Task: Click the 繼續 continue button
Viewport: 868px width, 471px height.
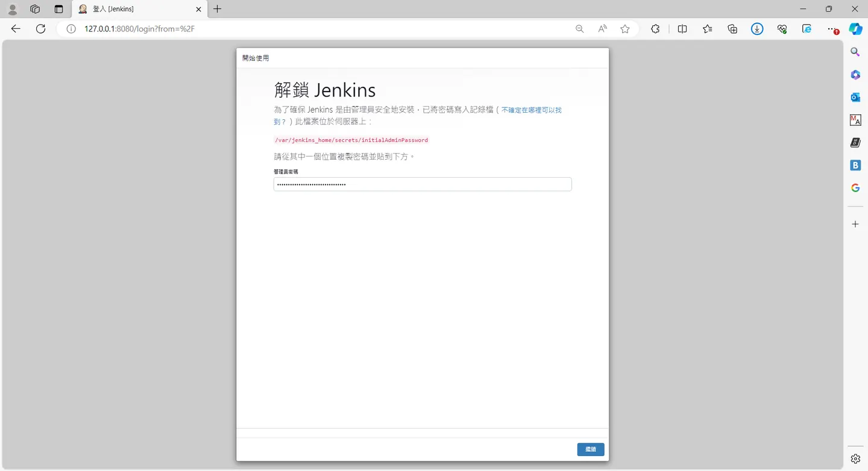Action: 591,449
